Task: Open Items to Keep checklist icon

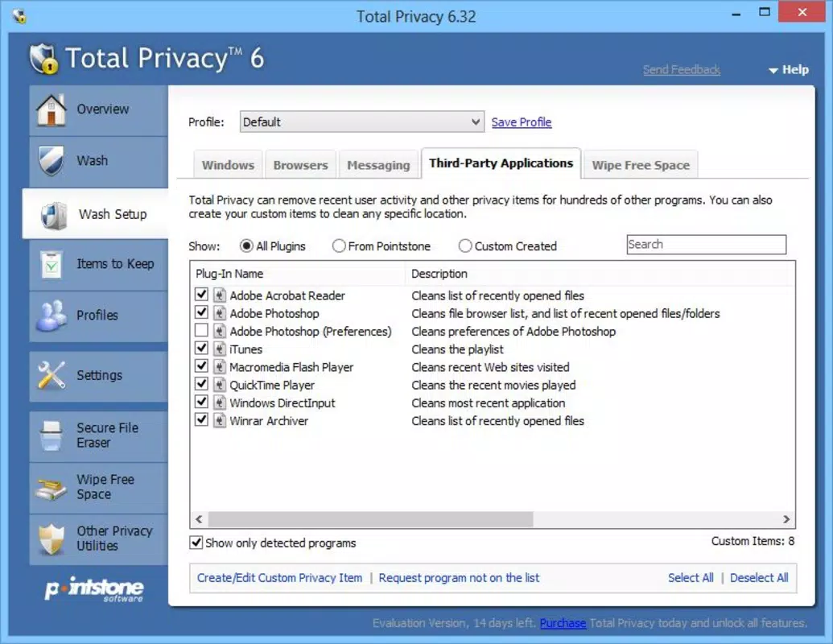Action: tap(52, 265)
